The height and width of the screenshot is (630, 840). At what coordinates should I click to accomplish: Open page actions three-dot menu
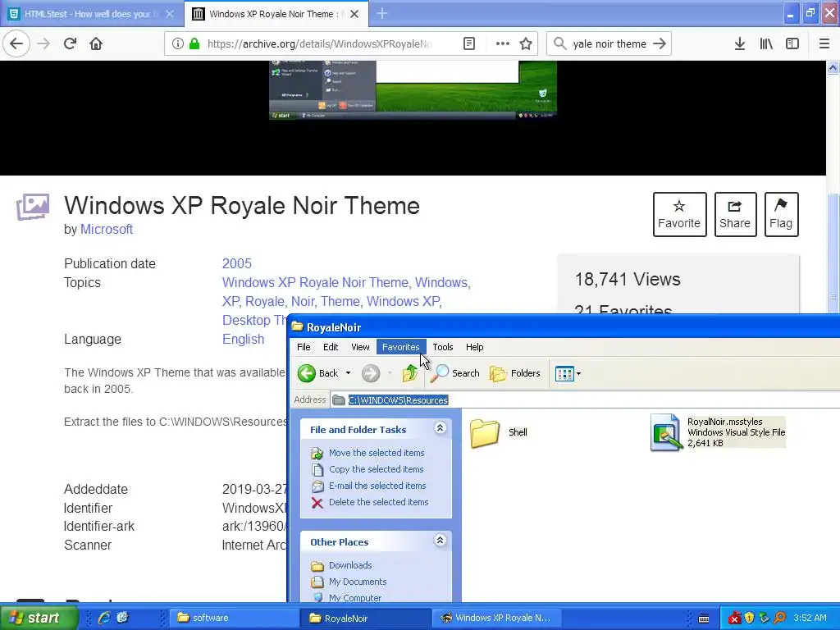point(503,43)
